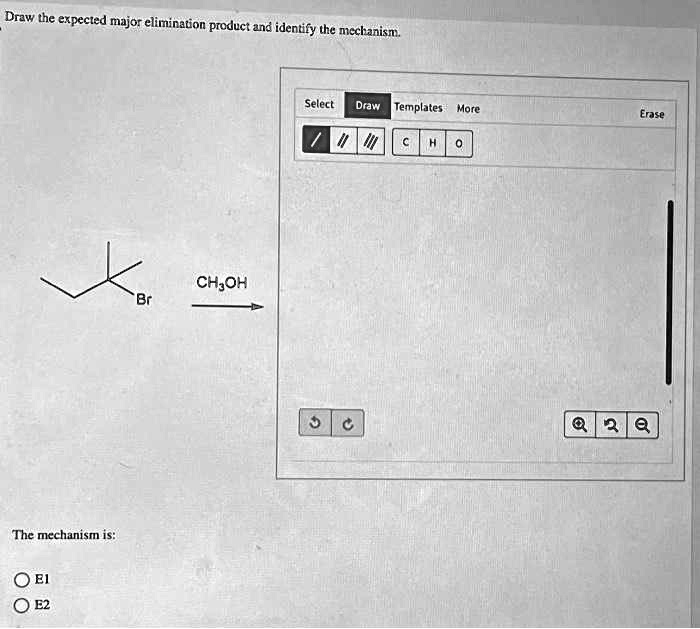700x629 pixels.
Task: Select the E2 mechanism option
Action: click(21, 605)
